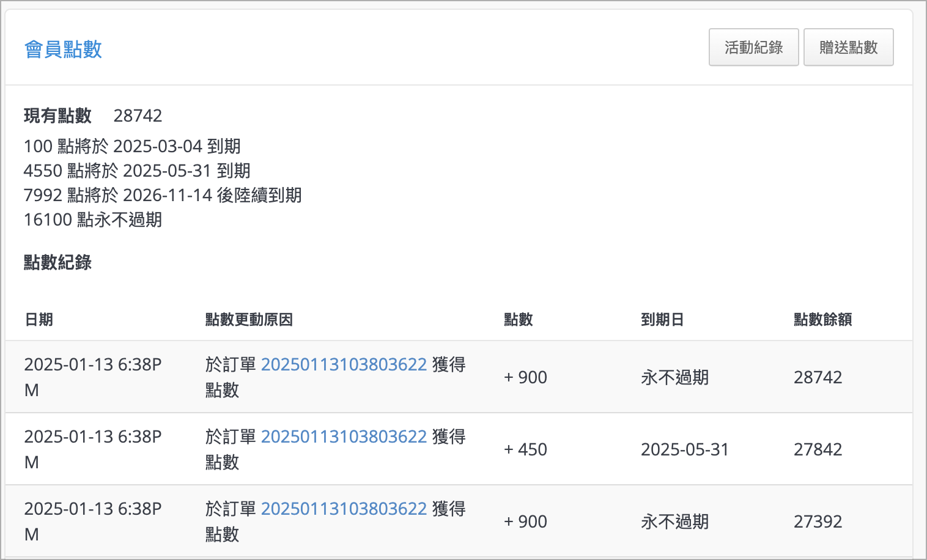Click the 日期 column header
Image resolution: width=927 pixels, height=560 pixels.
(39, 319)
